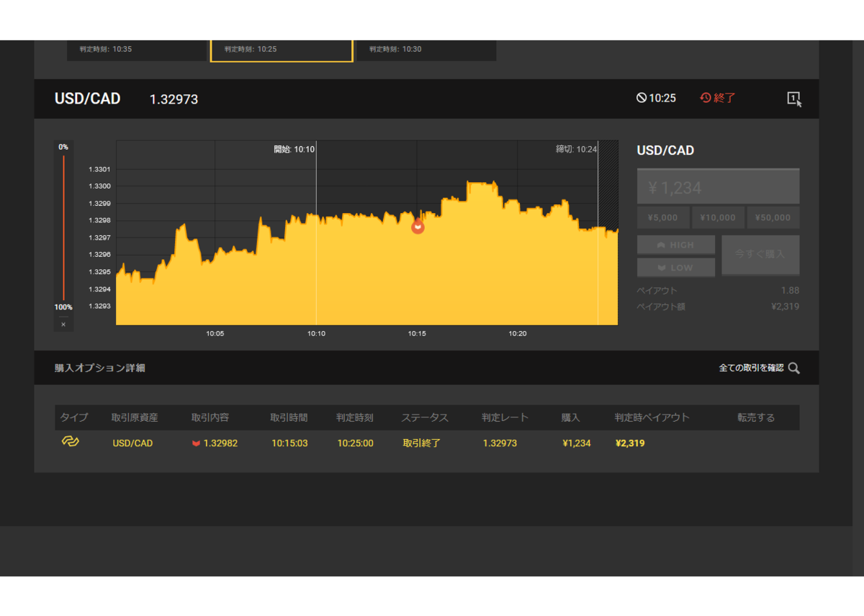Click the 転売する column header
Image resolution: width=864 pixels, height=616 pixels.
[x=756, y=417]
